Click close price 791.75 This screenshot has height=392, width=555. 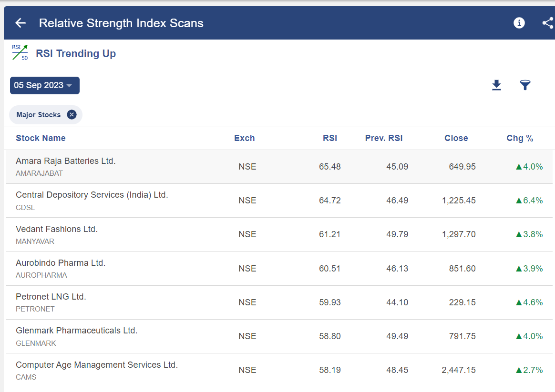tap(462, 336)
